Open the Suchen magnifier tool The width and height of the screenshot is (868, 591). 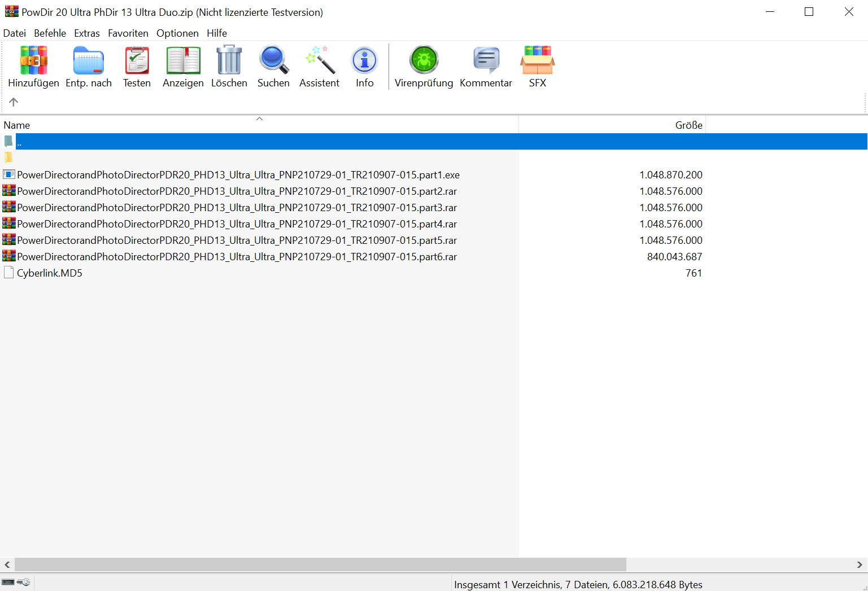coord(273,61)
